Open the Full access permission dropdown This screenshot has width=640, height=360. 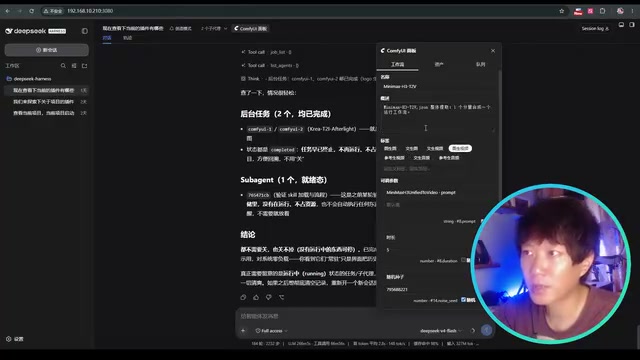click(271, 331)
